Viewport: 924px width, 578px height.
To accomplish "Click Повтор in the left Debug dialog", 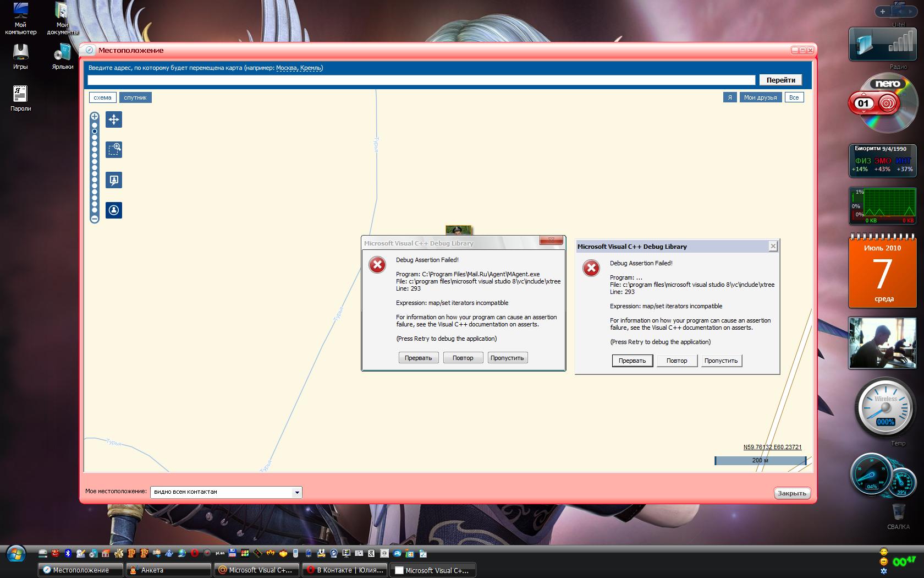I will 463,358.
